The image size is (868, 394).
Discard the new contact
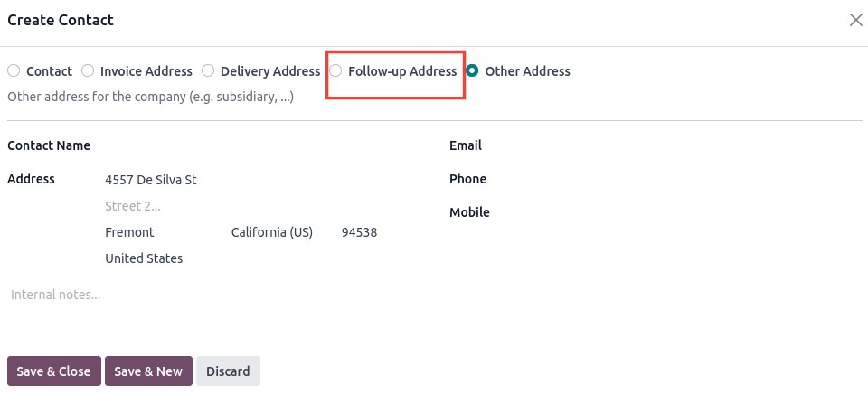coord(228,371)
